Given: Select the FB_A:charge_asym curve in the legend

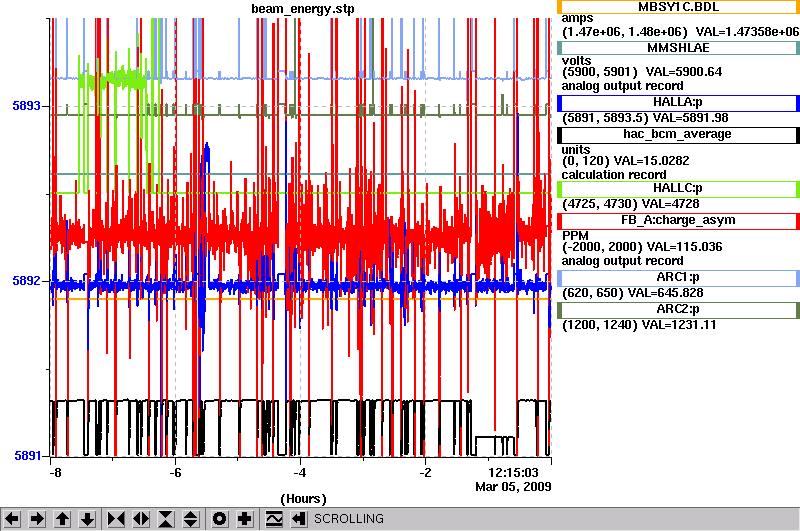Looking at the screenshot, I should tap(678, 221).
